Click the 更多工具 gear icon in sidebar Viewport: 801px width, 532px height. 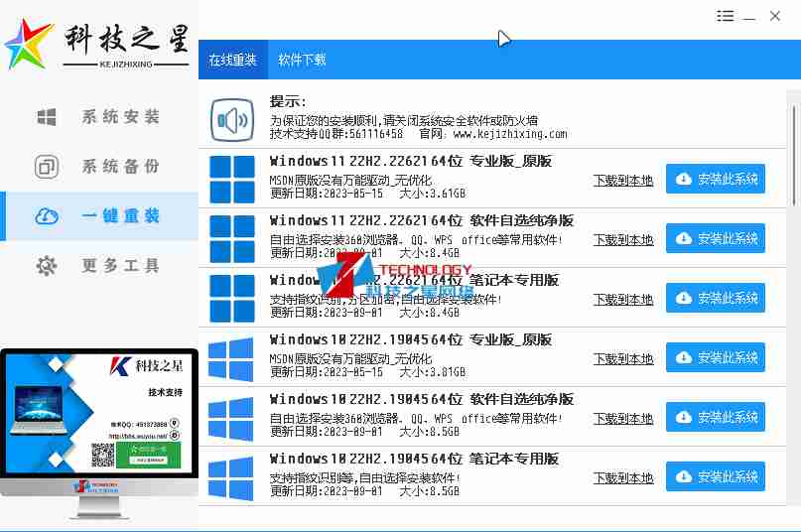(x=47, y=266)
